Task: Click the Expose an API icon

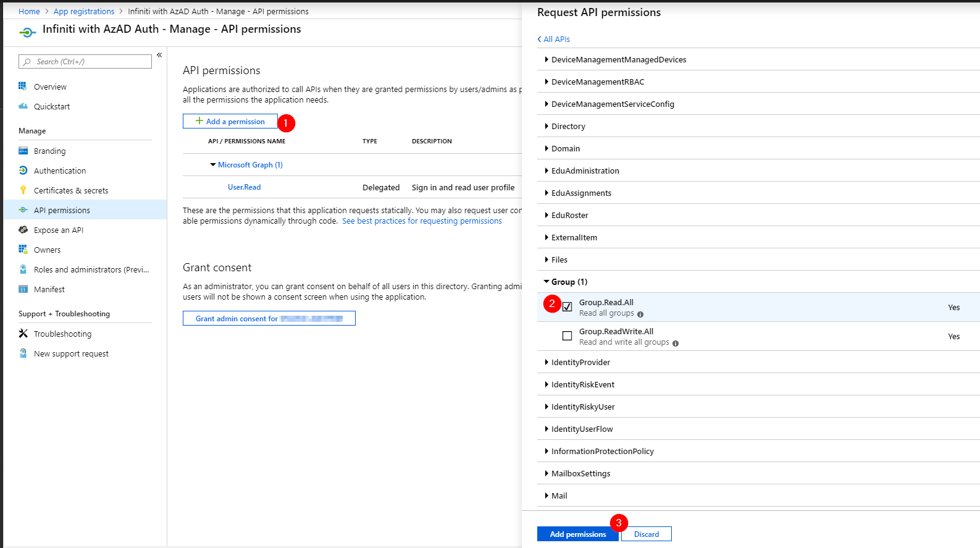Action: click(x=23, y=230)
